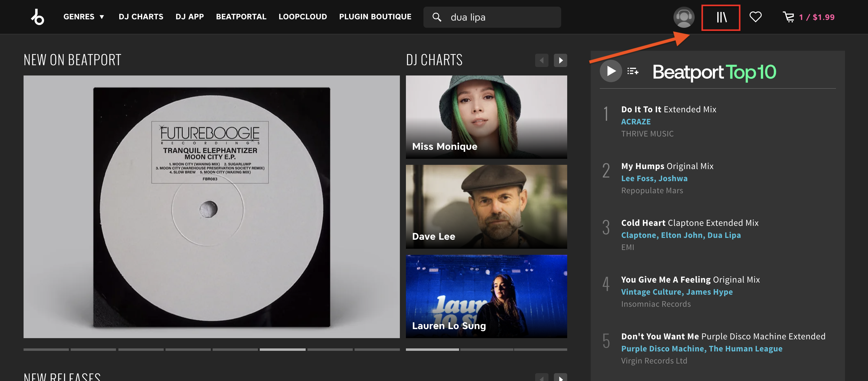Open label THRIVE MUSIC
868x381 pixels.
point(647,134)
